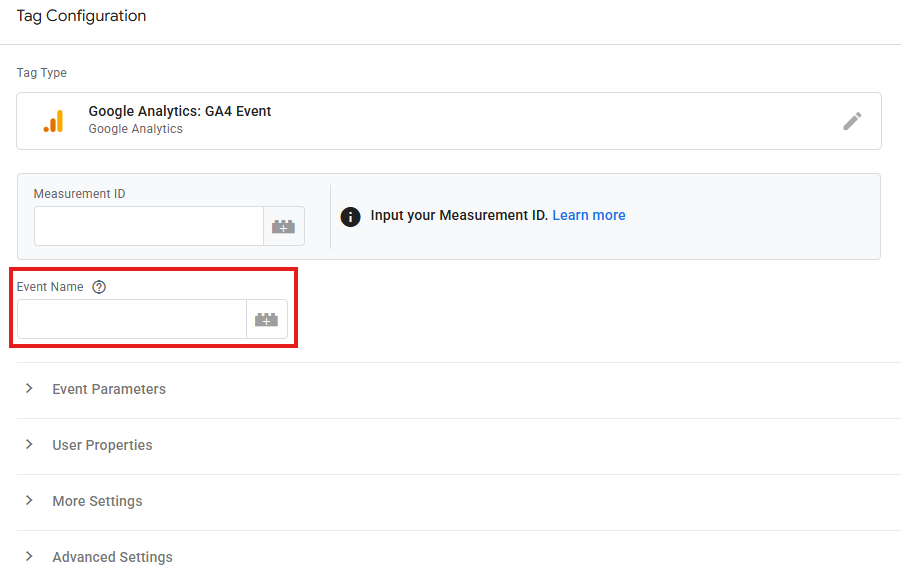
Task: Focus the Measurement ID input field
Action: 149,226
